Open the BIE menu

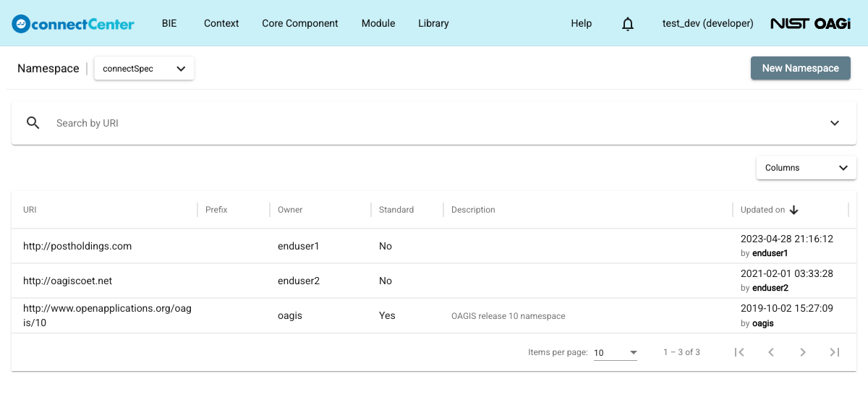click(x=169, y=23)
